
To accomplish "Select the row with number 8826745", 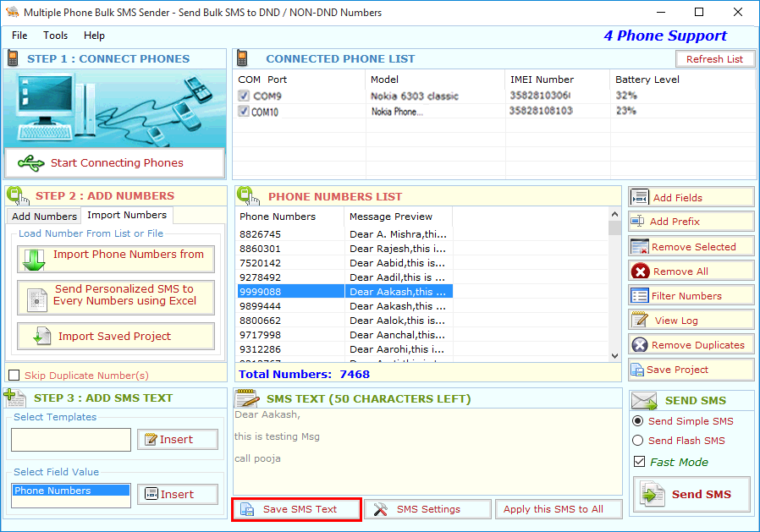I will point(344,234).
